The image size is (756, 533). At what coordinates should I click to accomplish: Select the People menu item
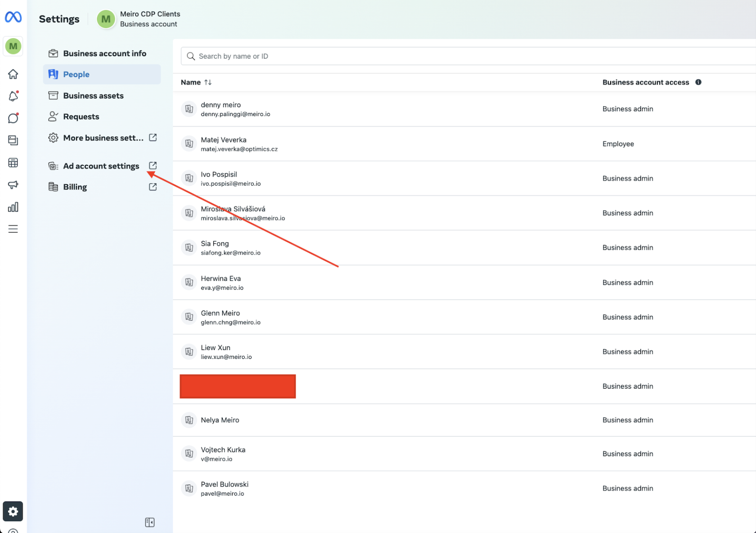[x=102, y=74]
